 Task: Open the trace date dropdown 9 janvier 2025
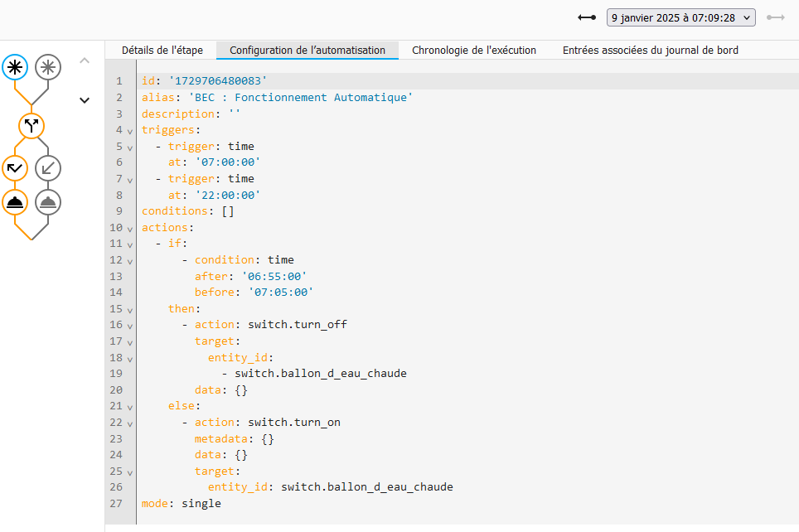680,17
